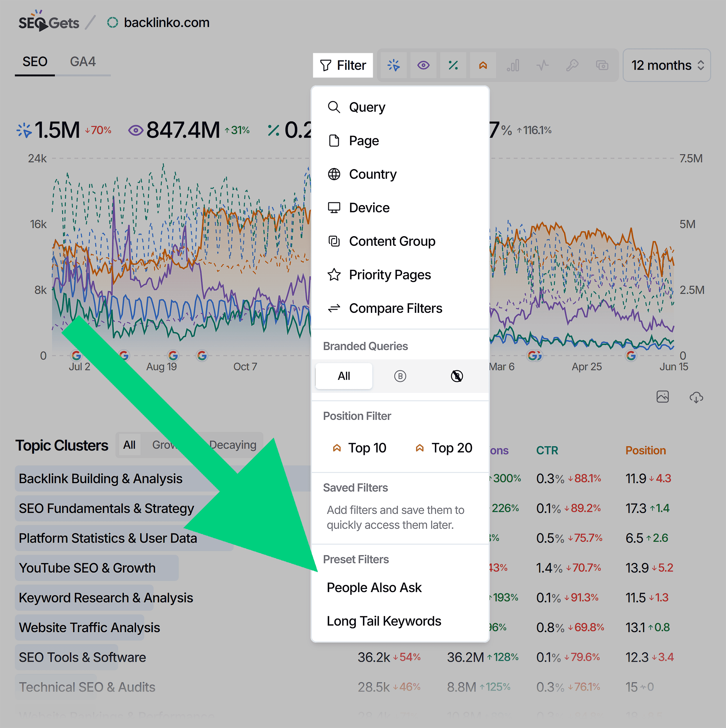Open SEO Tools & Software cluster
Viewport: 726px width, 728px height.
82,657
